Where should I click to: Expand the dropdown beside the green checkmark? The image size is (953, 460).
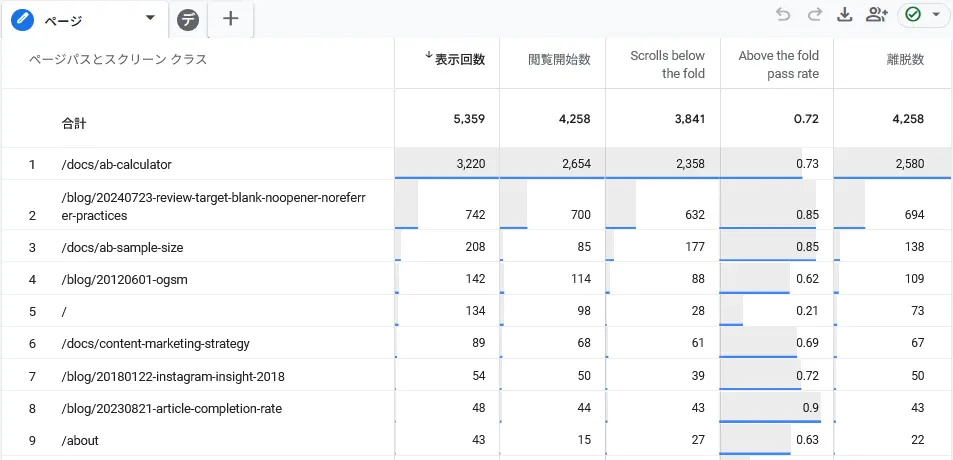936,15
